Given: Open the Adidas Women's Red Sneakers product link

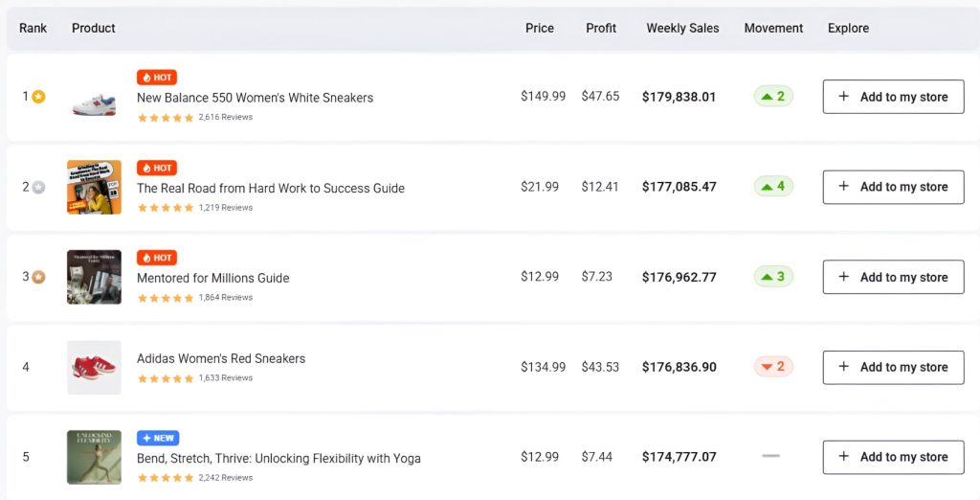Looking at the screenshot, I should (221, 358).
